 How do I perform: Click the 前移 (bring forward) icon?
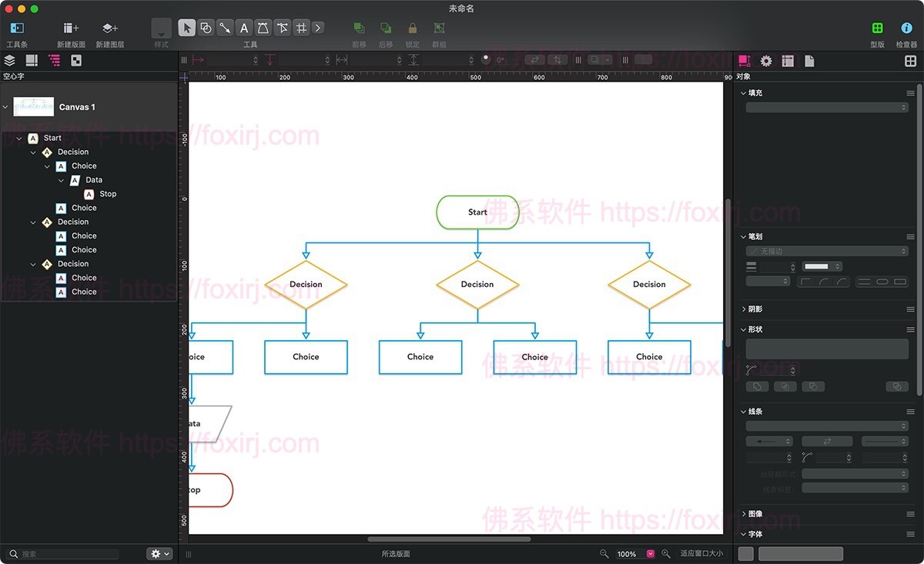[358, 27]
